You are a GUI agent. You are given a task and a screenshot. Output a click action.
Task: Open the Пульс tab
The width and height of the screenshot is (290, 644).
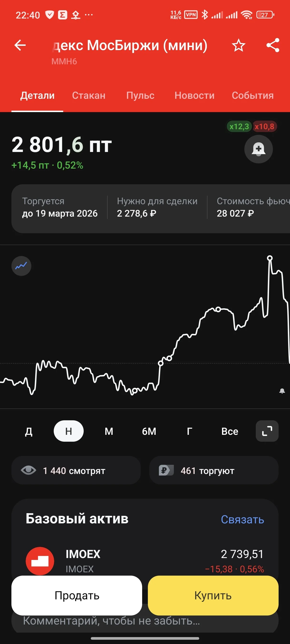coord(140,95)
